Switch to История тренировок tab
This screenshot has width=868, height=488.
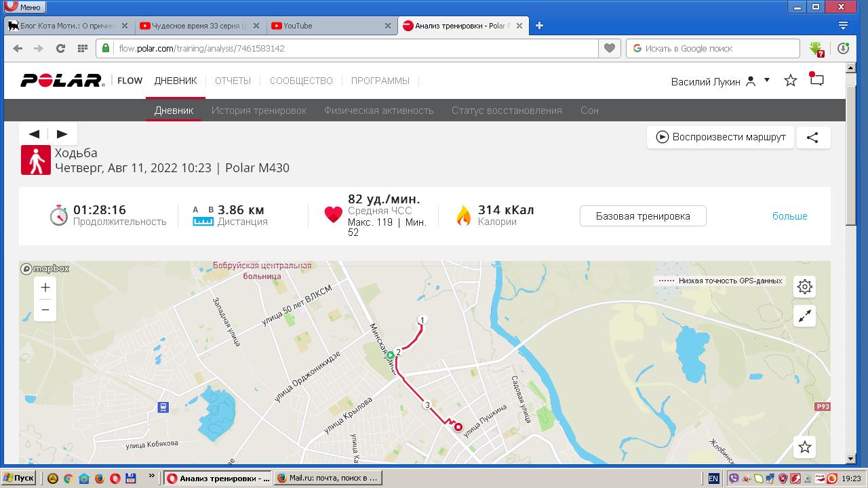click(259, 110)
